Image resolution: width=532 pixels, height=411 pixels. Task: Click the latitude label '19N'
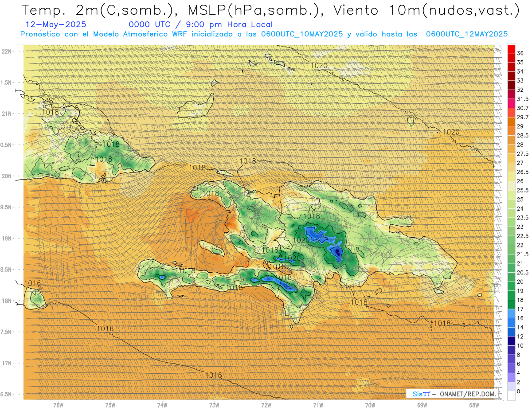click(7, 238)
